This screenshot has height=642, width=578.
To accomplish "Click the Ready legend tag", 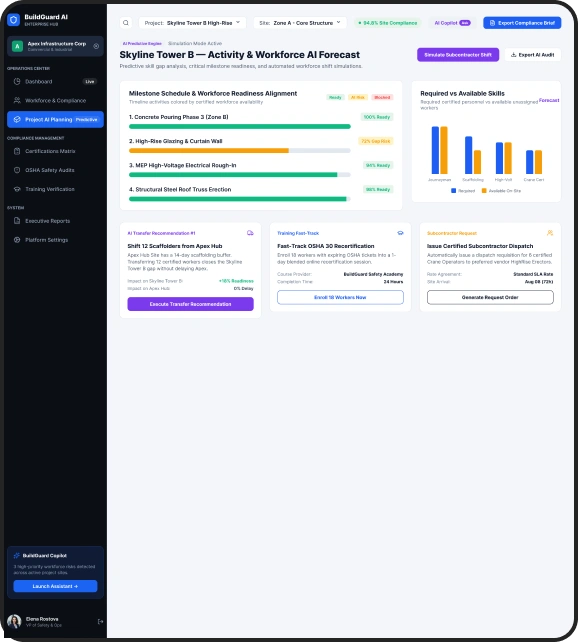I will [335, 97].
